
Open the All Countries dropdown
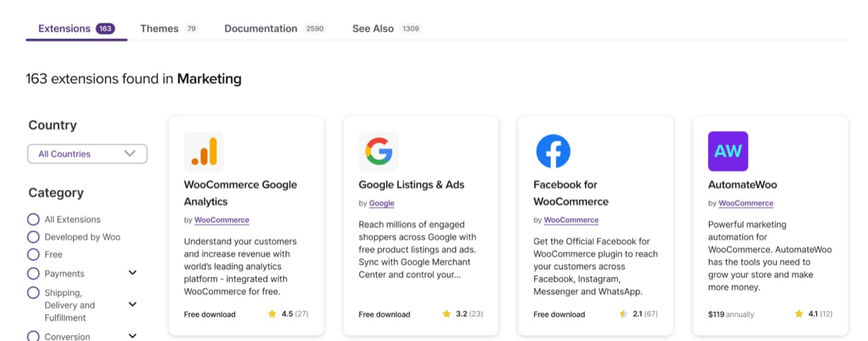tap(87, 154)
